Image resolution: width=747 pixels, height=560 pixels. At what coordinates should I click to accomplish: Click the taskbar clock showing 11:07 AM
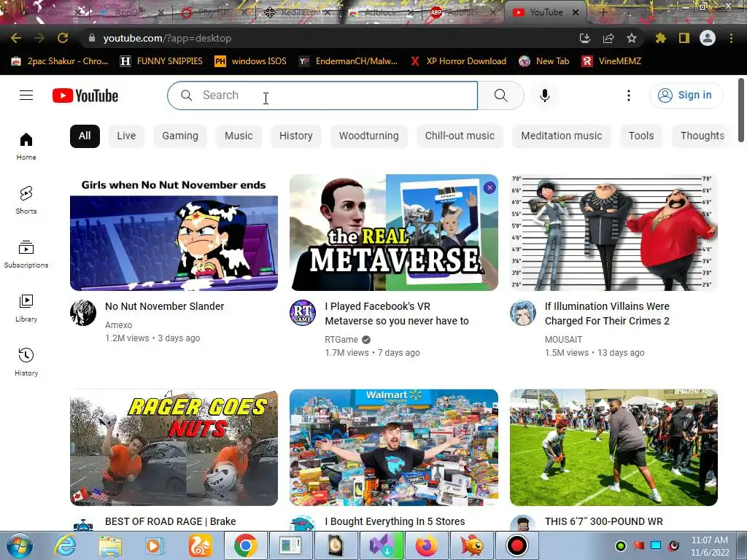click(710, 545)
